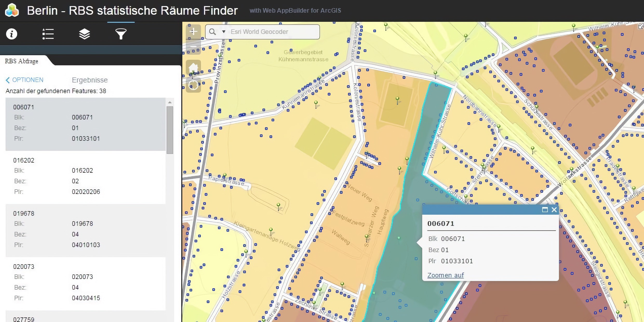644x322 pixels.
Task: Open the layer list panel
Action: click(x=84, y=34)
